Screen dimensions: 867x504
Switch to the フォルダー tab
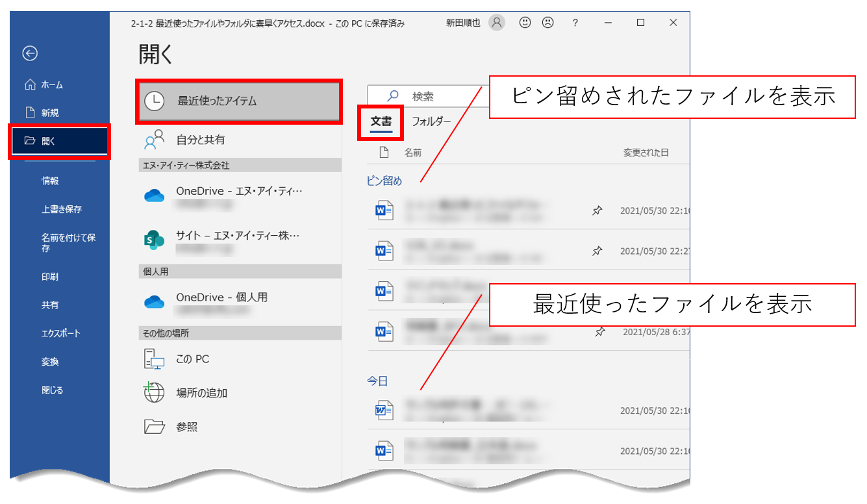[431, 121]
